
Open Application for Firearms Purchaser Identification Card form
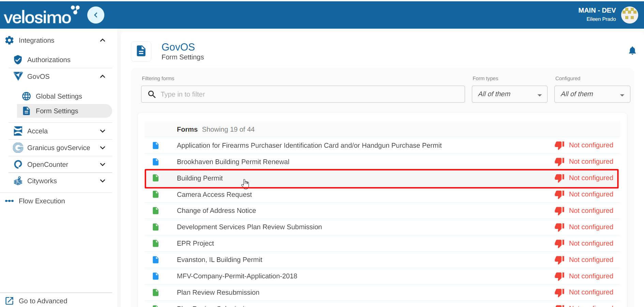tap(309, 145)
